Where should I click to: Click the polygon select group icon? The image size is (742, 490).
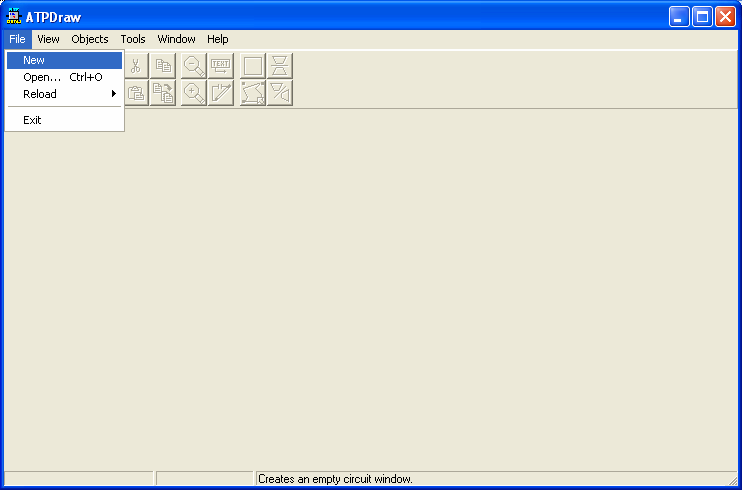point(253,93)
